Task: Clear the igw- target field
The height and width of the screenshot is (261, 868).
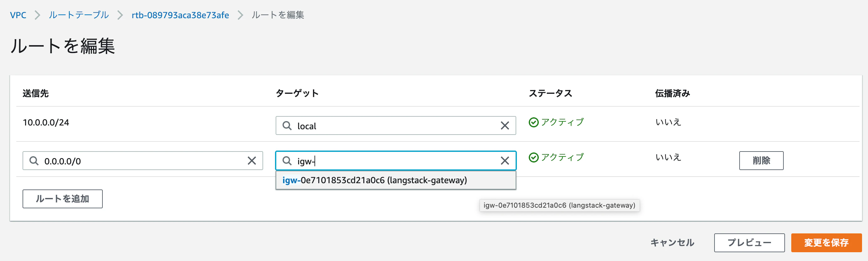Action: pos(504,161)
